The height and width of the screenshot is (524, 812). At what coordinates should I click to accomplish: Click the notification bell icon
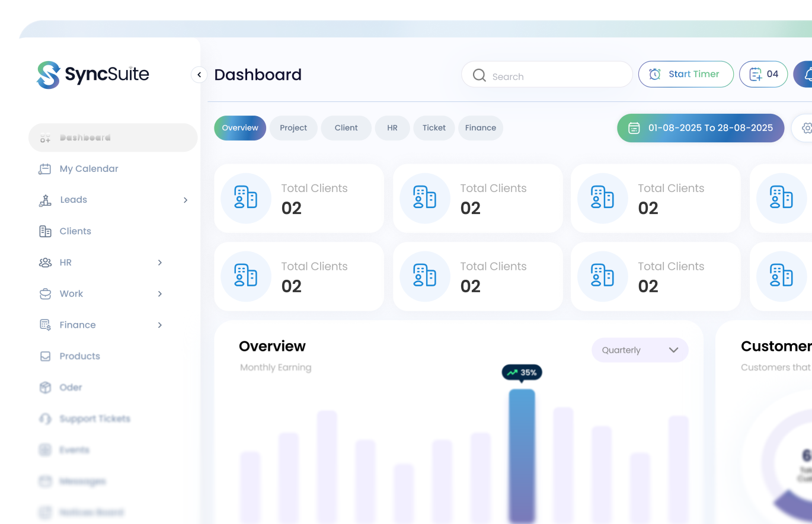[807, 75]
